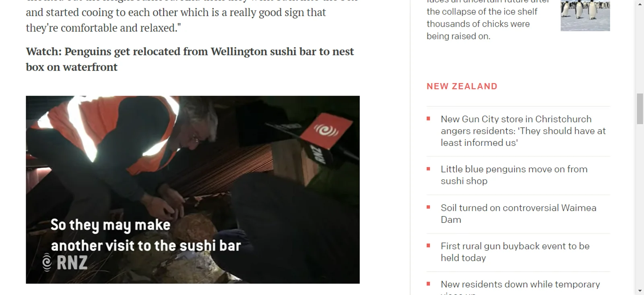The image size is (644, 295).
Task: Click the RNZ logo watermark in video
Action: (x=65, y=263)
